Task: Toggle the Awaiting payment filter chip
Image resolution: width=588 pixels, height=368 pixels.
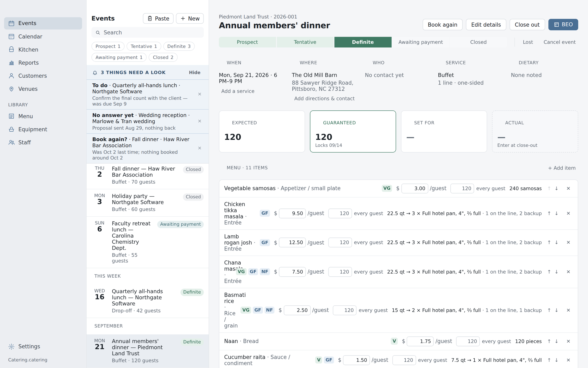Action: [119, 57]
